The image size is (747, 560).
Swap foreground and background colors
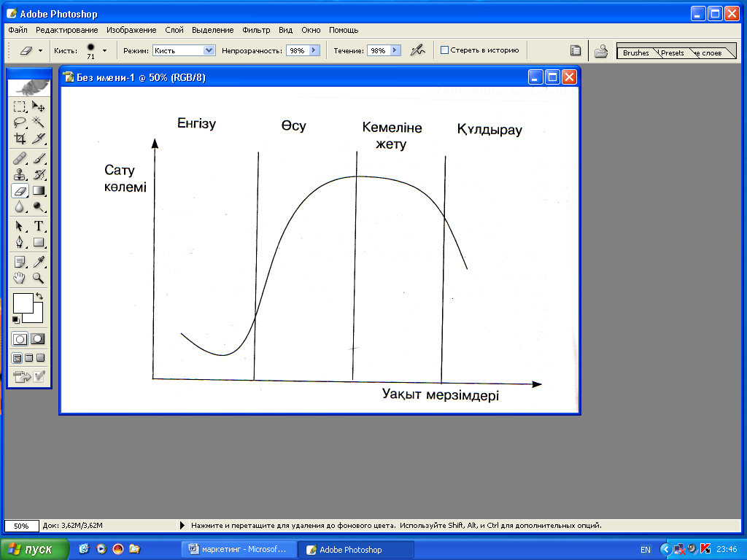(39, 296)
